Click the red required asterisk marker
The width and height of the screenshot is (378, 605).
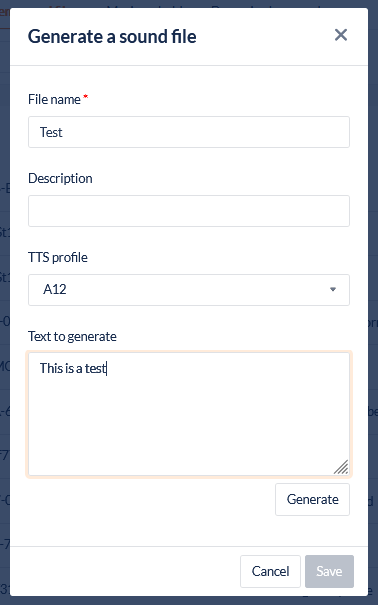86,96
